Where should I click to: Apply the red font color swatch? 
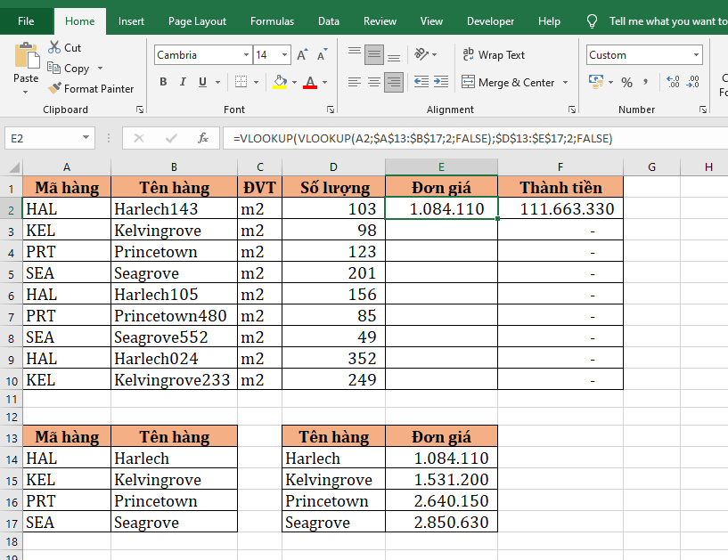click(x=310, y=83)
